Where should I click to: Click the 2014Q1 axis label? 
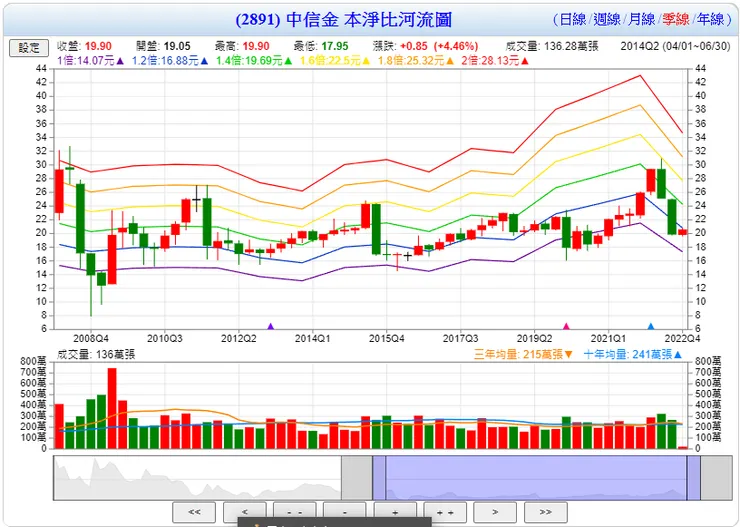tap(313, 338)
